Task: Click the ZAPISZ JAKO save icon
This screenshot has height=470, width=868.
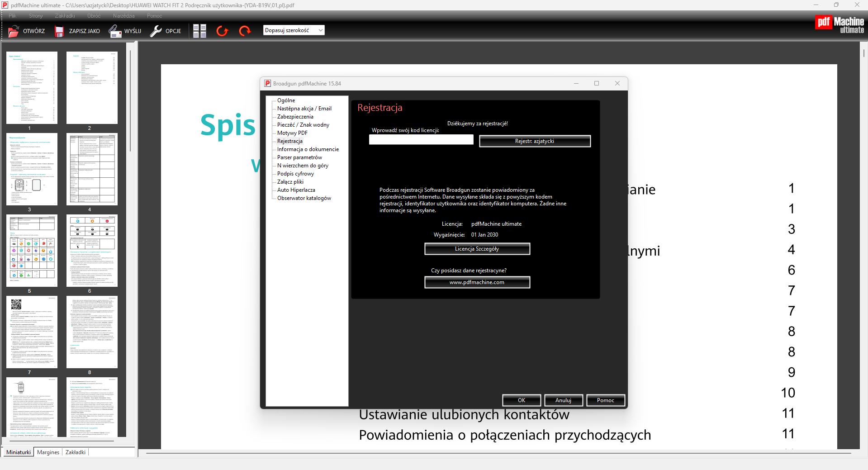Action: point(59,31)
